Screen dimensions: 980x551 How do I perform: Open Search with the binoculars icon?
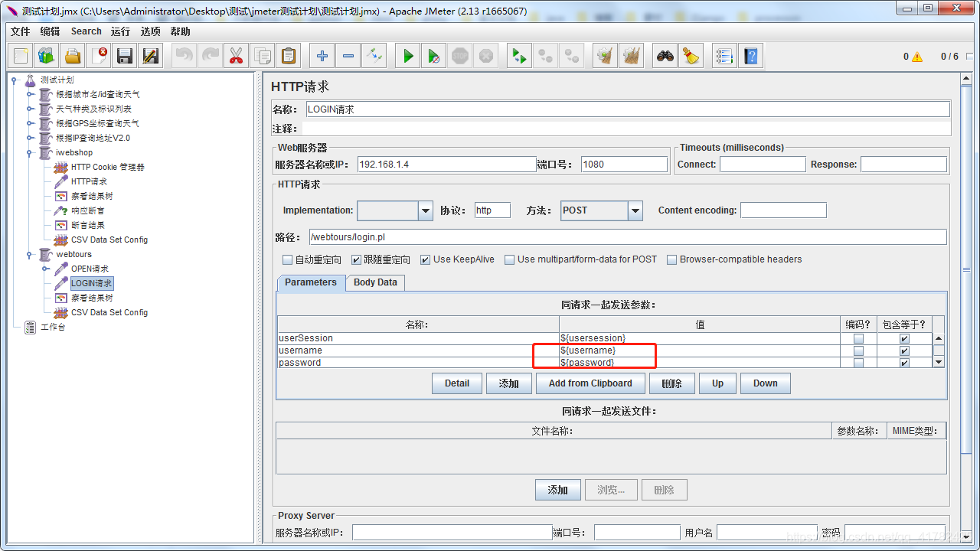pyautogui.click(x=665, y=56)
